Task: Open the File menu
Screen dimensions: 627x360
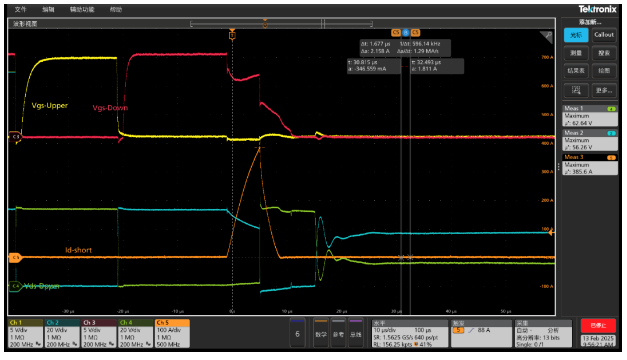Action: click(20, 9)
